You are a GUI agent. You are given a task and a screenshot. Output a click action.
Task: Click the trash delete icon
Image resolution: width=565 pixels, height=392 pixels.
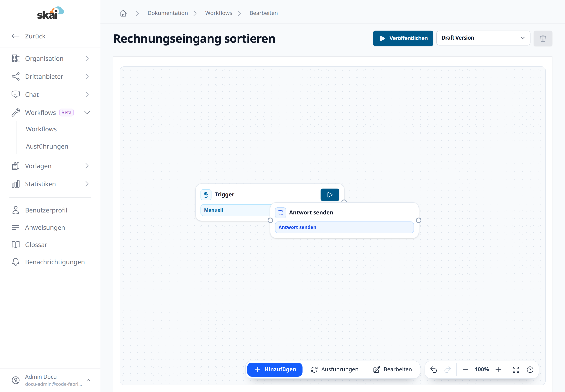tap(543, 38)
